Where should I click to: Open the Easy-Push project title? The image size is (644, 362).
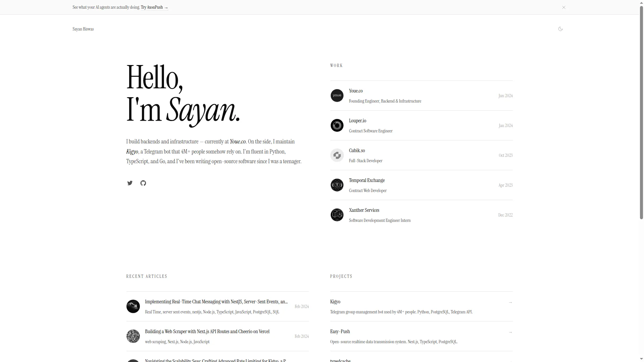(x=340, y=331)
